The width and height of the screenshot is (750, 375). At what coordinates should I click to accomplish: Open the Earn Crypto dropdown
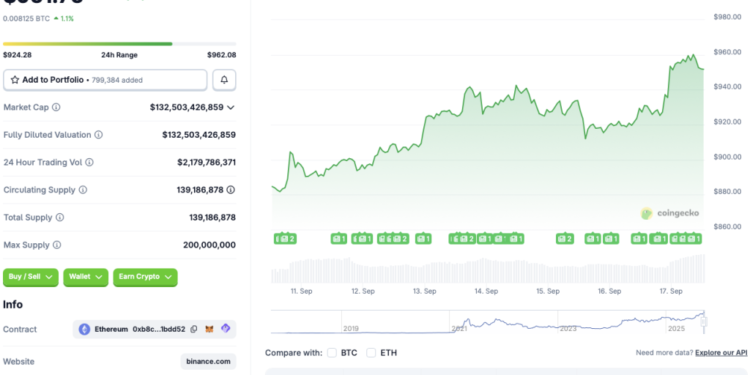145,277
